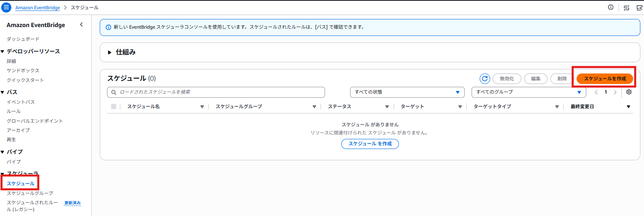Open サンドボックス in sidebar
The width and height of the screenshot is (644, 216).
coord(23,71)
